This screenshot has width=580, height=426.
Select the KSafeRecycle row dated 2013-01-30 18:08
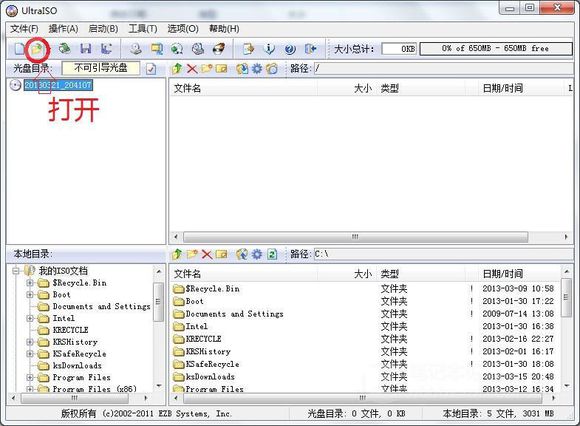pos(364,364)
